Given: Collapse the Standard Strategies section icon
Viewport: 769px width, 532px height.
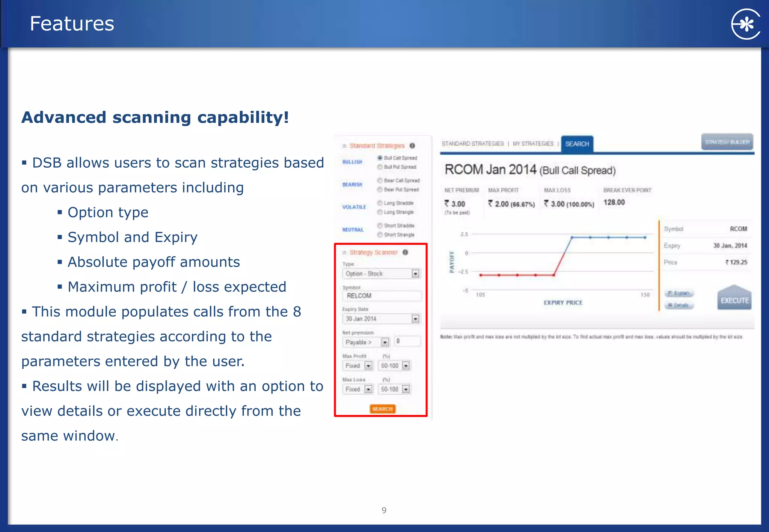Looking at the screenshot, I should click(x=344, y=146).
